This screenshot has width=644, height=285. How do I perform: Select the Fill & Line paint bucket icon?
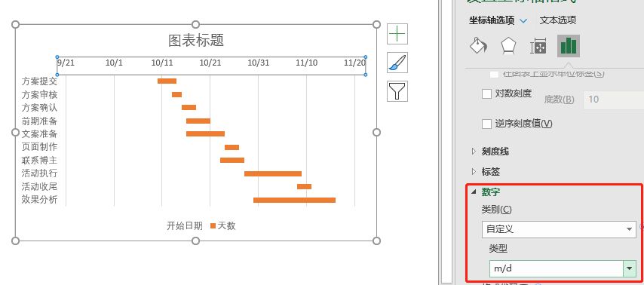[x=478, y=46]
